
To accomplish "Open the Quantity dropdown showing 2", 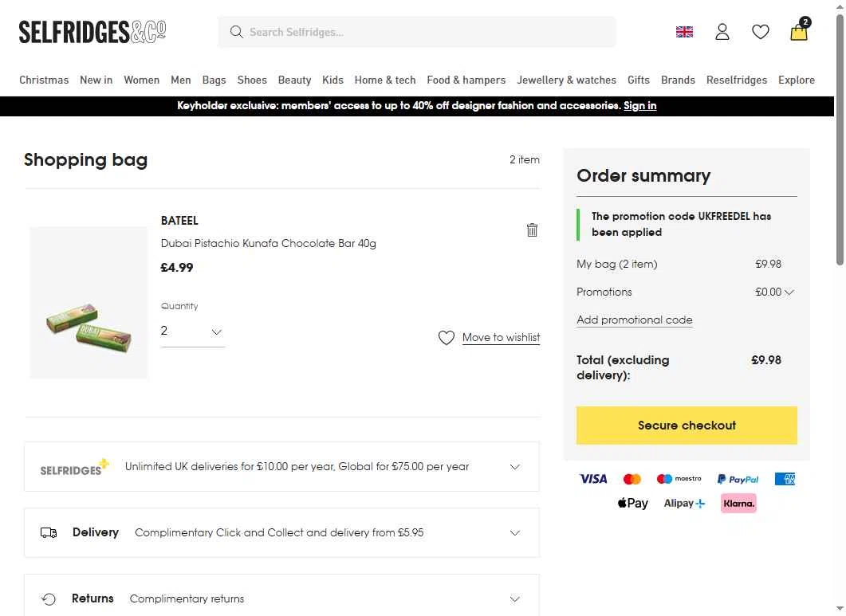I will coord(192,332).
